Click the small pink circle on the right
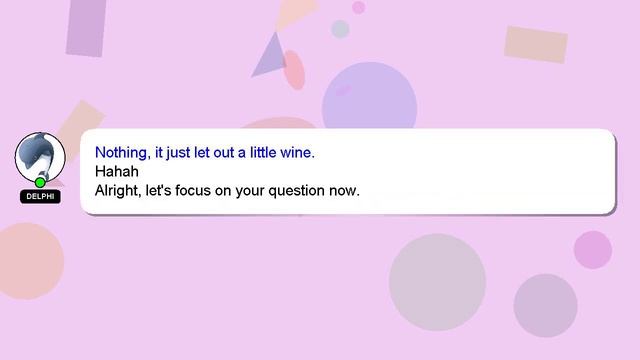 [x=593, y=250]
